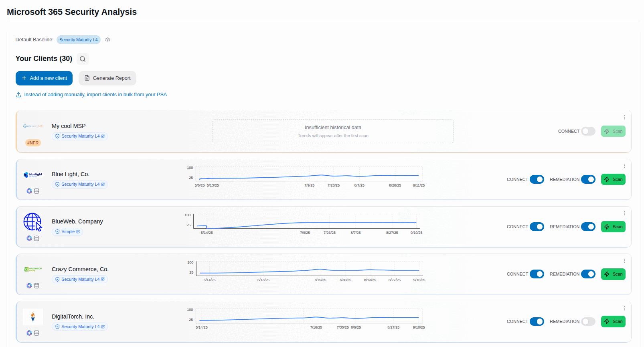The height and width of the screenshot is (347, 644).
Task: Toggle CONNECT for Blue Light, Co.
Action: (x=537, y=179)
